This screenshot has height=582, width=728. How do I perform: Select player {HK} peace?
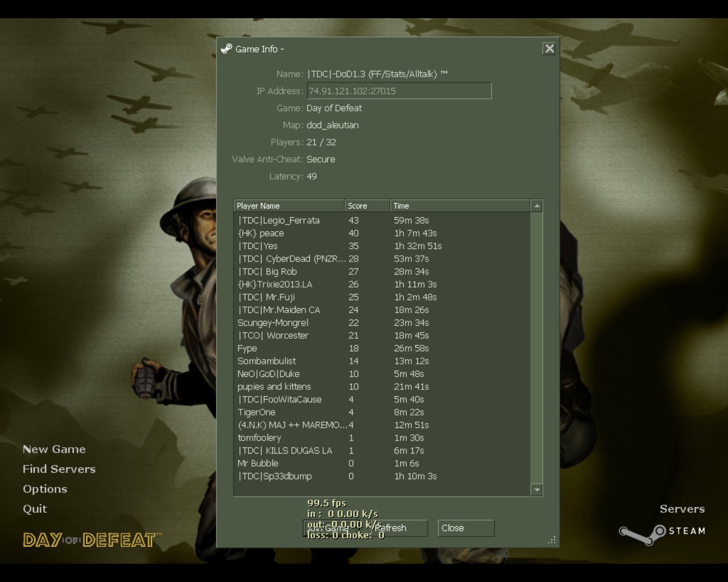(382, 233)
